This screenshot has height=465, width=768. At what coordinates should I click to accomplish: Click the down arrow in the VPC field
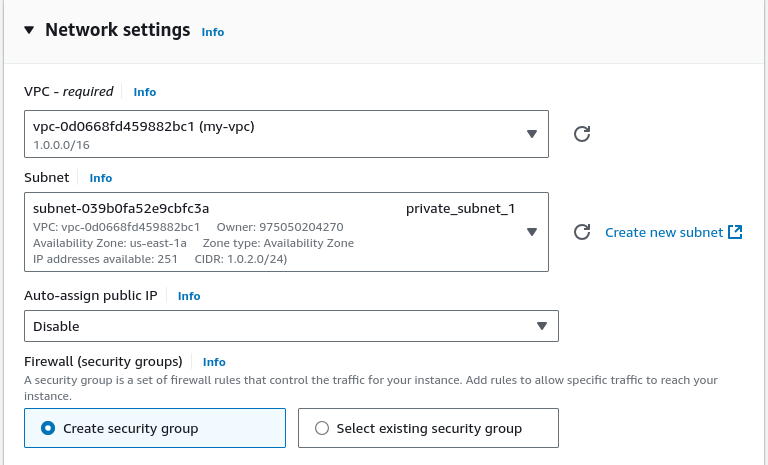coord(532,134)
